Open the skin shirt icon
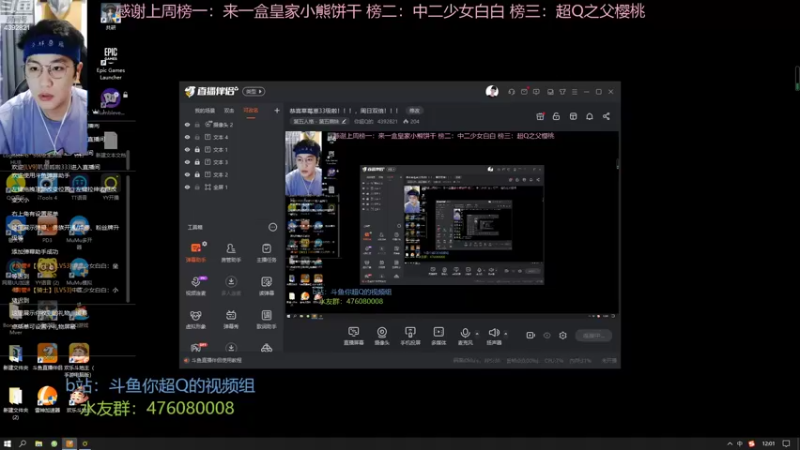Image resolution: width=800 pixels, height=450 pixels. coord(562,92)
